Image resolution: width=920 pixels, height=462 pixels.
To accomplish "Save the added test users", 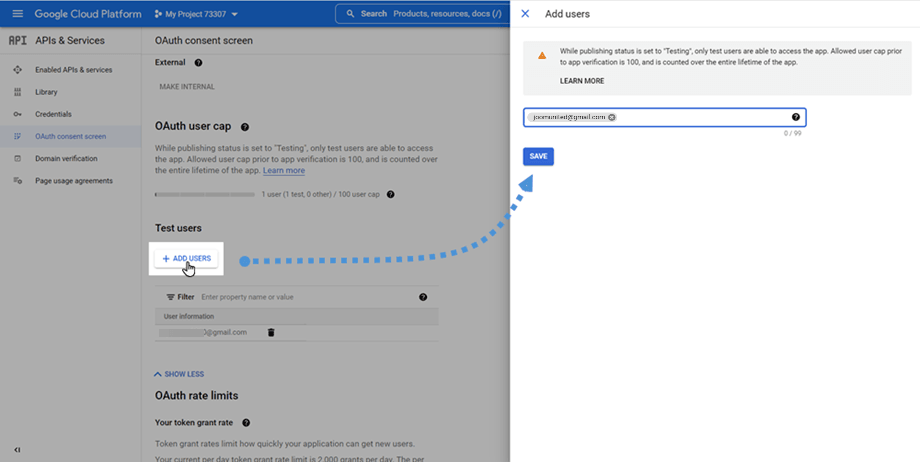I will (x=538, y=156).
